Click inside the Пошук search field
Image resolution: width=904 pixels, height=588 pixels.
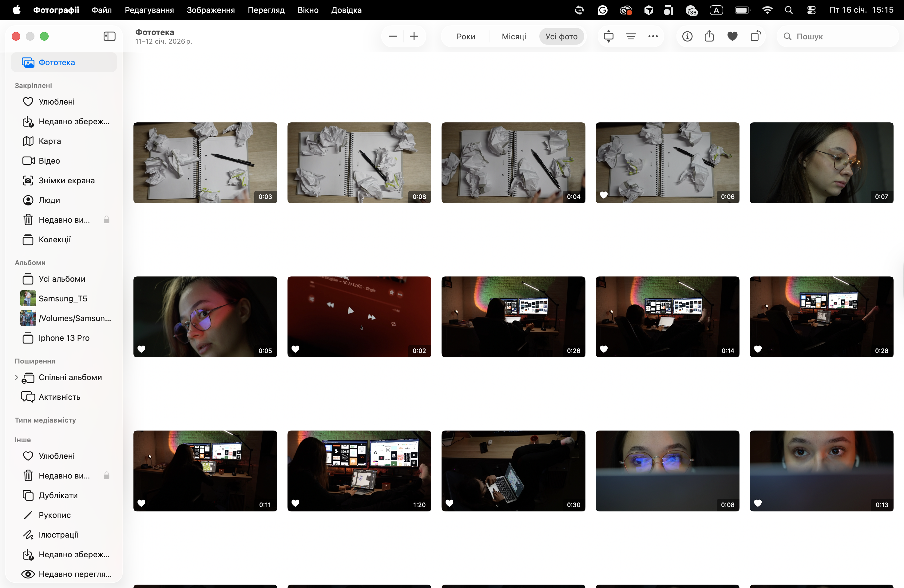(836, 36)
